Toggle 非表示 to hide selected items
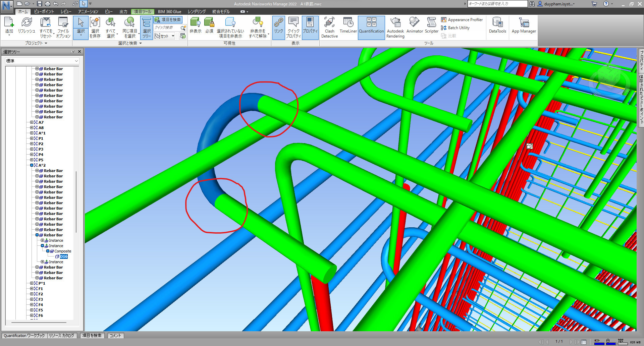The width and height of the screenshot is (644, 346). pos(195,25)
